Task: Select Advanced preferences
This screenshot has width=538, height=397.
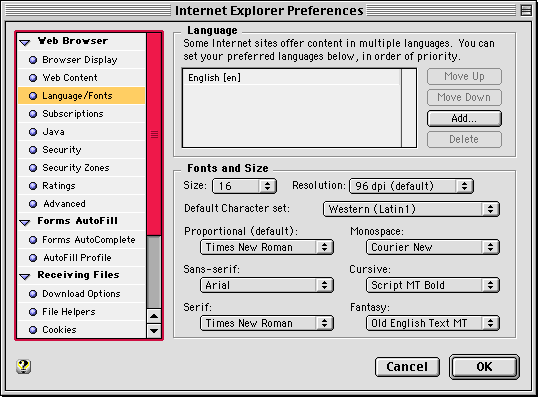Action: click(82, 203)
